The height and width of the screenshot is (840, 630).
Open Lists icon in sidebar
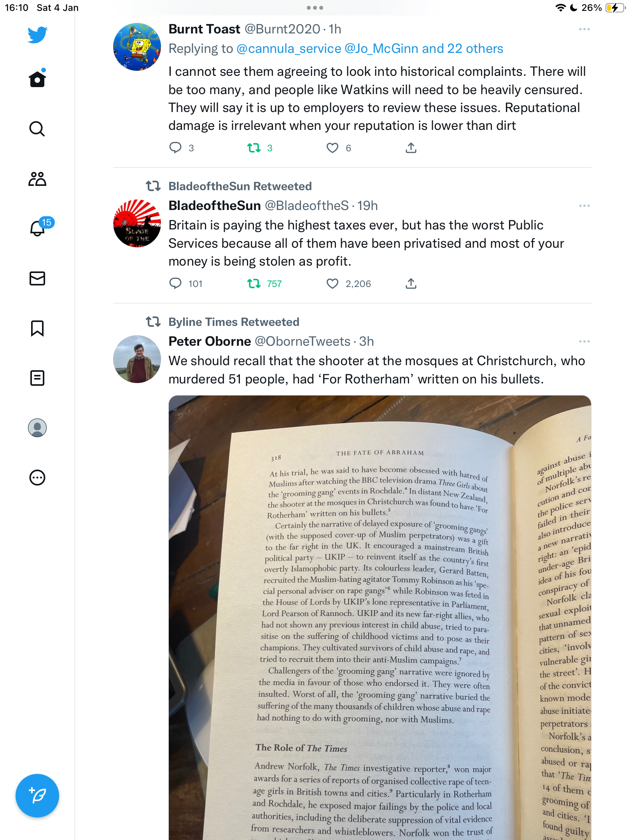tap(37, 378)
